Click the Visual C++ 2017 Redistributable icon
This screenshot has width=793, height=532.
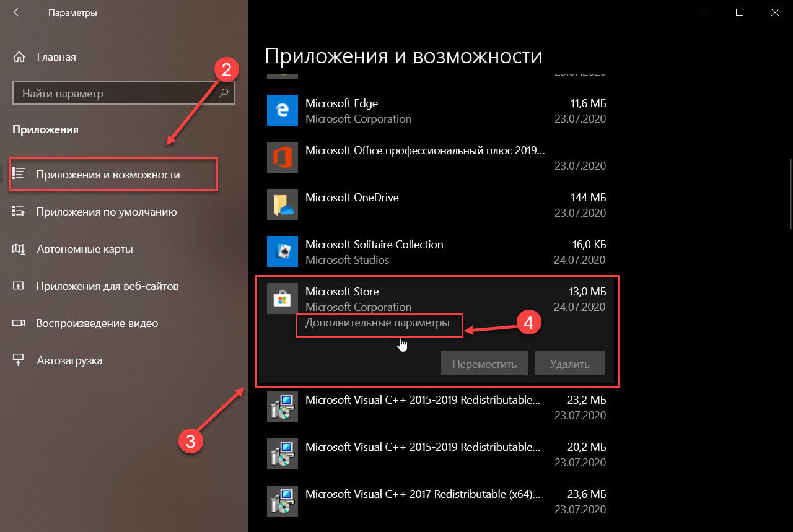pos(282,501)
